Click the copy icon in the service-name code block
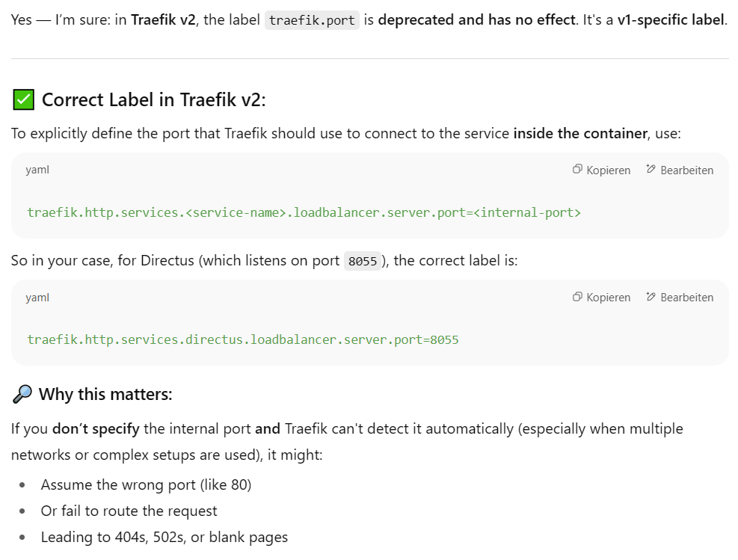Image resolution: width=738 pixels, height=560 pixels. click(x=577, y=170)
